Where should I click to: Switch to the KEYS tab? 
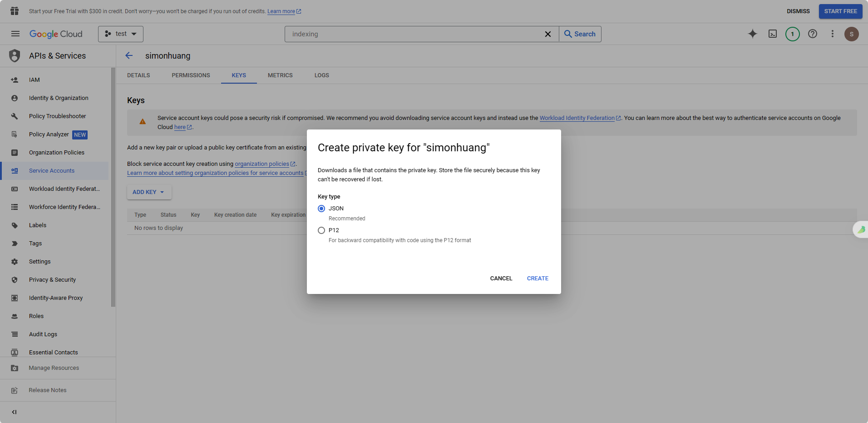pyautogui.click(x=239, y=75)
